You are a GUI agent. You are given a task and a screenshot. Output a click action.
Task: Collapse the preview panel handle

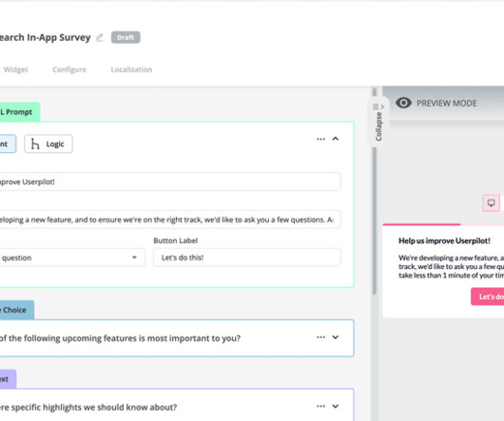pos(378,123)
